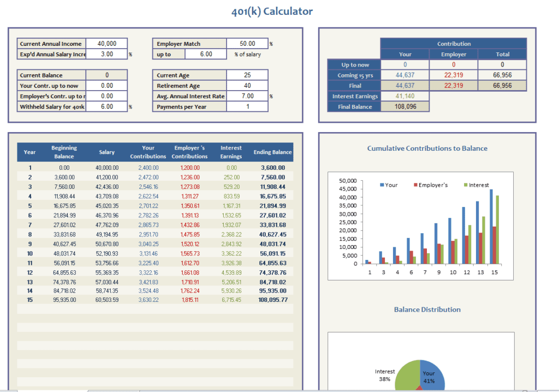Click the Interest Earnings value 41,140
559x392 pixels.
(405, 96)
